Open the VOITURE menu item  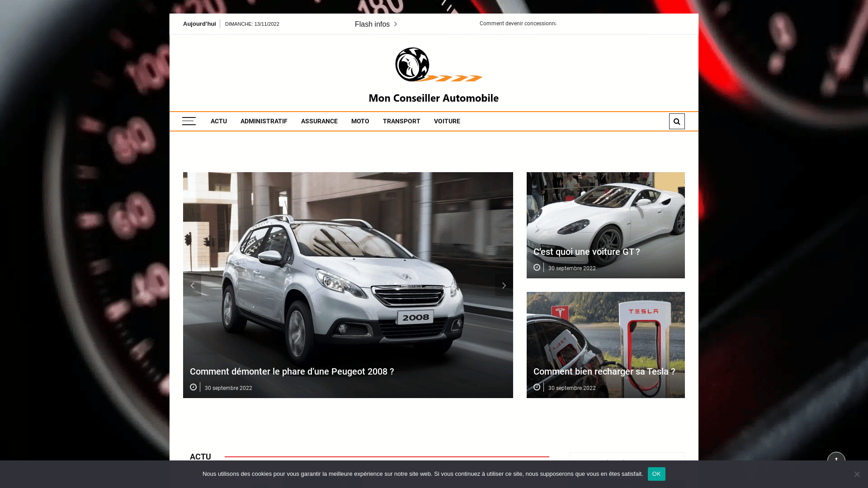tap(447, 121)
